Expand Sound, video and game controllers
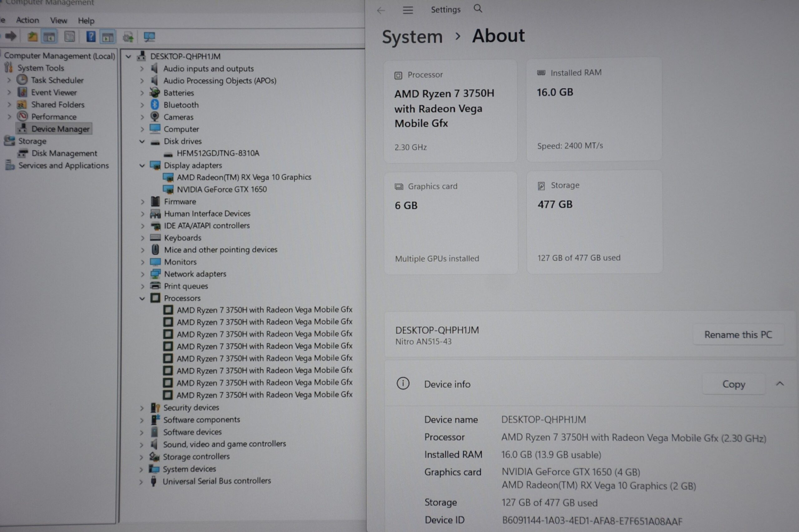The height and width of the screenshot is (532, 799). 142,444
